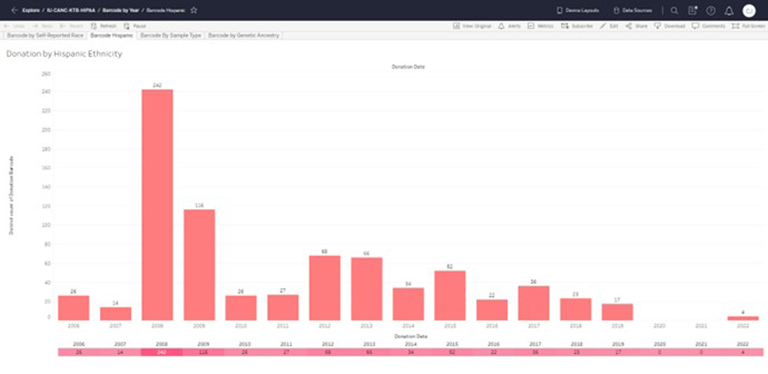Image resolution: width=768 pixels, height=374 pixels.
Task: Click the 2021 axis label under chart
Action: pyautogui.click(x=701, y=325)
